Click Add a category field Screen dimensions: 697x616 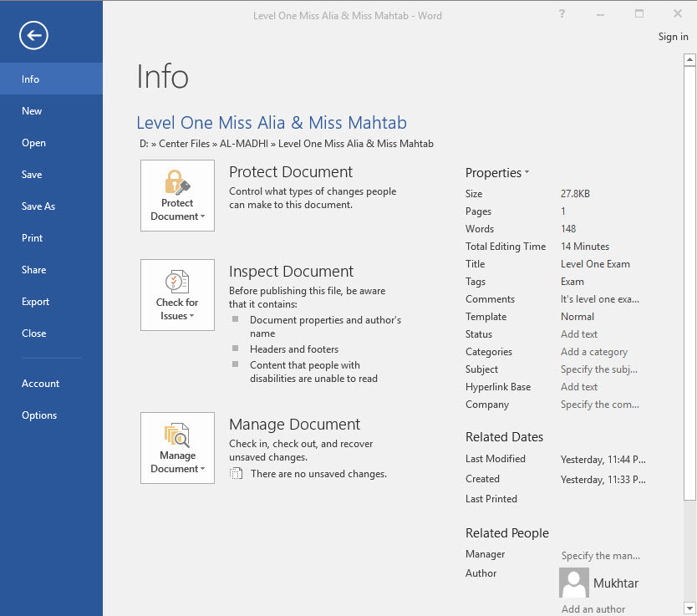594,352
